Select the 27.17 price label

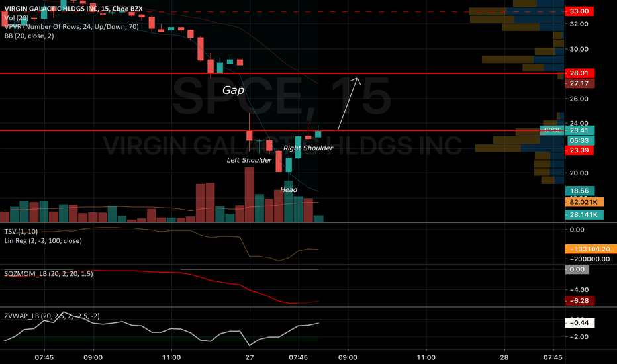579,83
